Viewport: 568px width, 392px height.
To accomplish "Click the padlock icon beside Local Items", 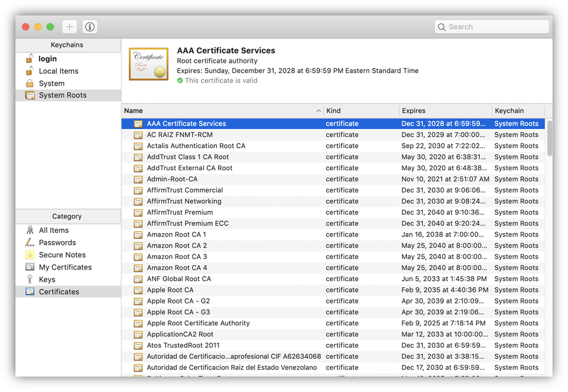I will click(30, 71).
